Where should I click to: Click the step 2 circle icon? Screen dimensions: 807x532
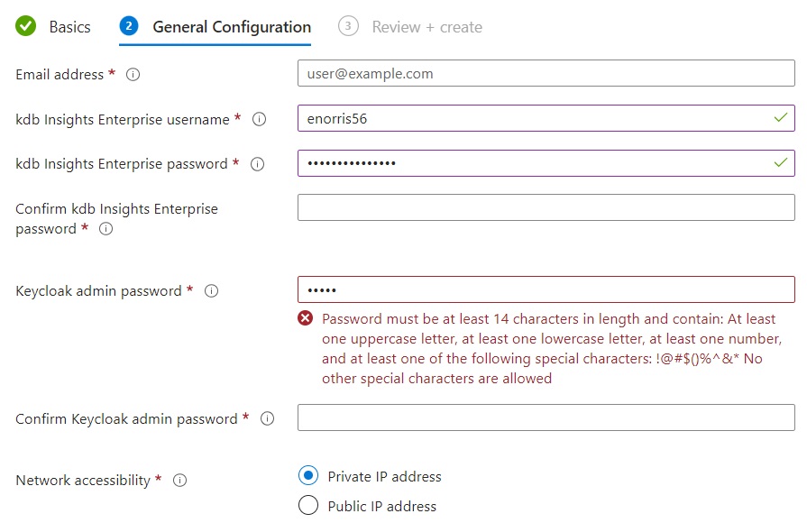click(x=129, y=26)
